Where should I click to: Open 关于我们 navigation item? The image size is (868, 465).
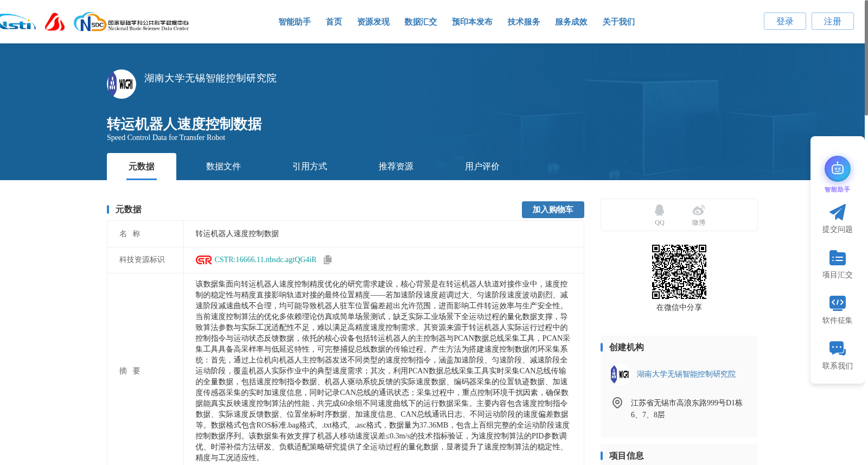coord(618,22)
